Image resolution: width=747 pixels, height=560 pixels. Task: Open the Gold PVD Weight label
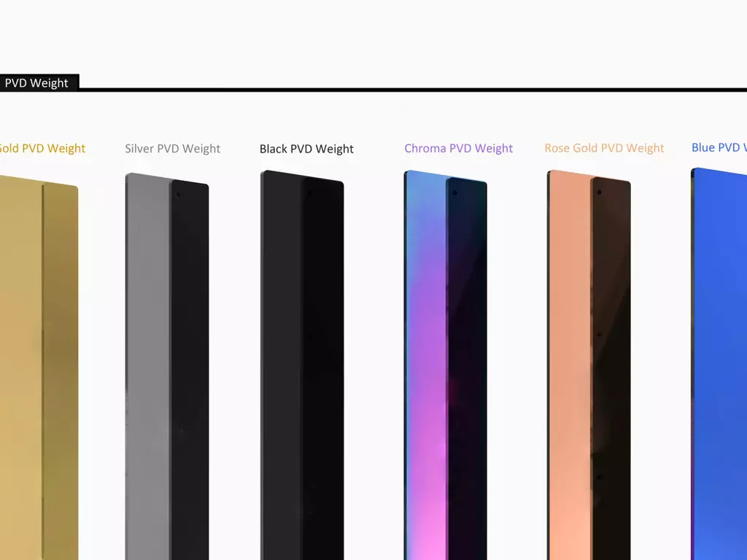pyautogui.click(x=42, y=148)
